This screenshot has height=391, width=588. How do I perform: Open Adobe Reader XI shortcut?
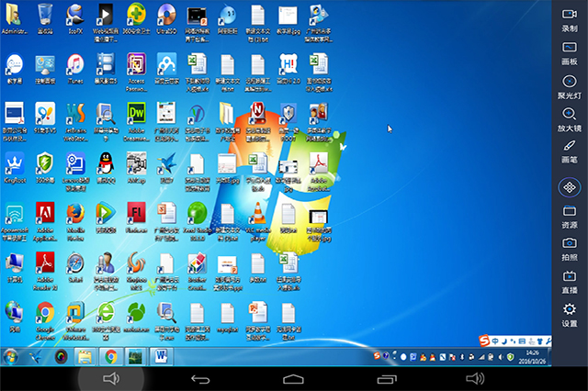(45, 271)
